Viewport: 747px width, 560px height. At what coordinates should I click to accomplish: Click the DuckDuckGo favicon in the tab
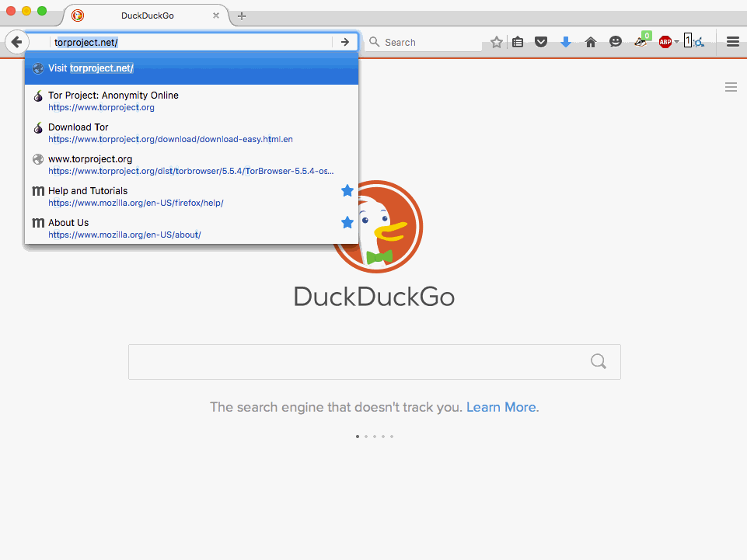point(78,16)
